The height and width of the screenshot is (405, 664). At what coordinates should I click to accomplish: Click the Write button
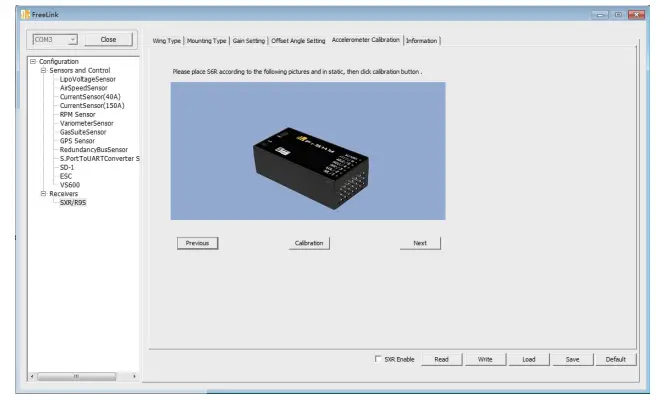pos(485,359)
